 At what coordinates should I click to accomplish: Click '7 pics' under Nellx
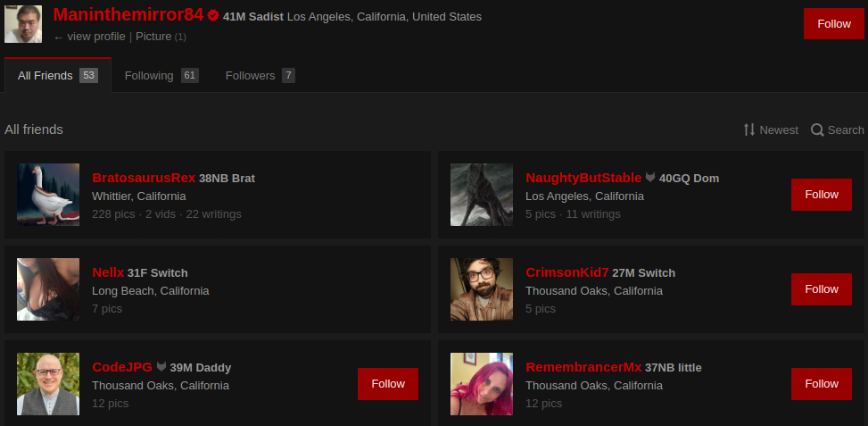(107, 308)
